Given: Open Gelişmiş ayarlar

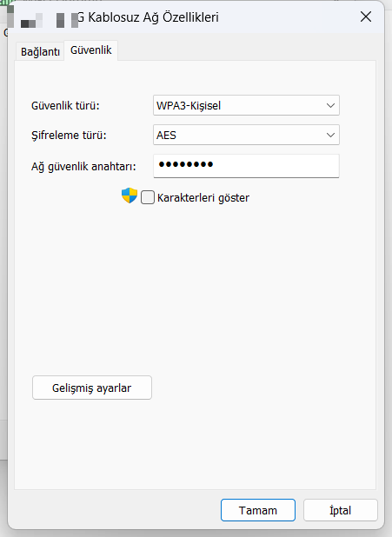Looking at the screenshot, I should pyautogui.click(x=92, y=388).
